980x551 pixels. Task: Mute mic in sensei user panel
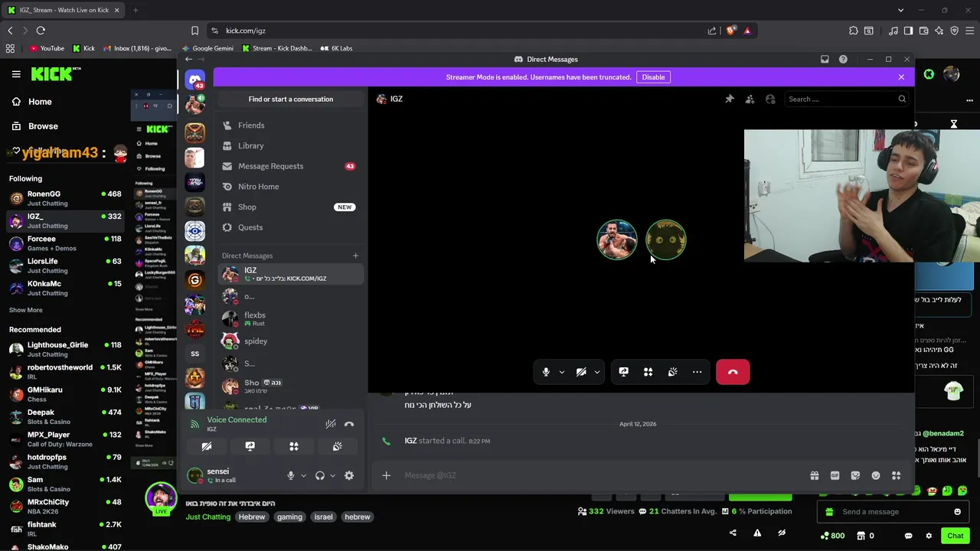point(290,475)
